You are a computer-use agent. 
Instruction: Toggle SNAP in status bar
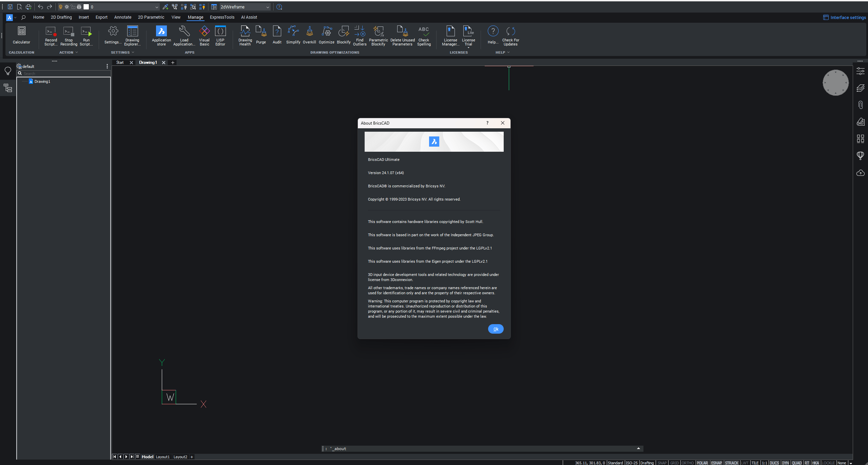pyautogui.click(x=662, y=463)
